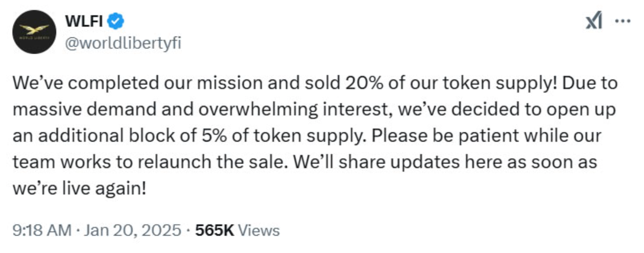This screenshot has width=644, height=253.
Task: Click the 9:18 AM timestamp
Action: [42, 230]
